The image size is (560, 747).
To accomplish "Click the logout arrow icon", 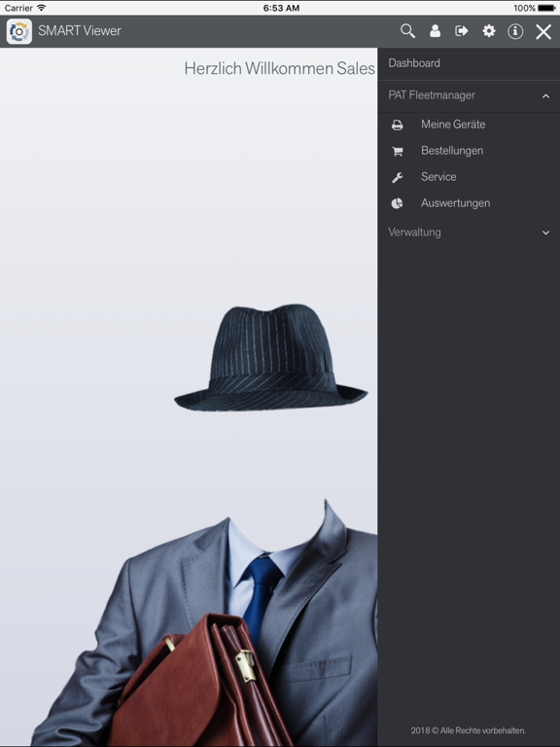I will pyautogui.click(x=462, y=31).
